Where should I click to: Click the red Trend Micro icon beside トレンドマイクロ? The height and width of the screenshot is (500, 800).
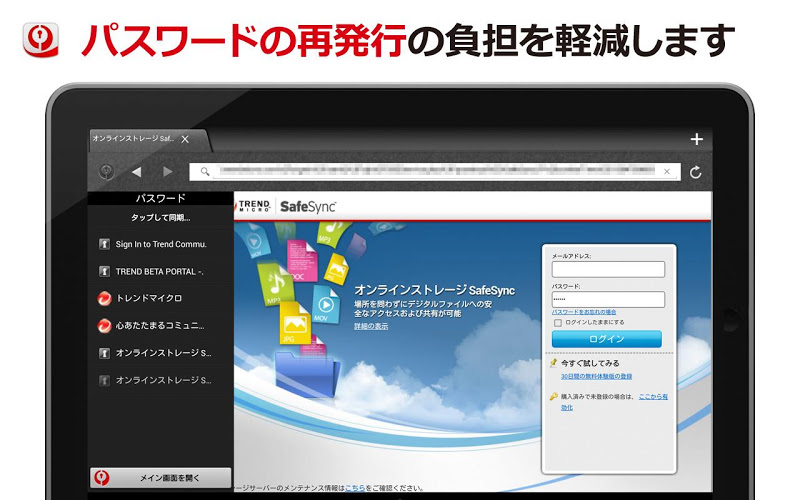(x=104, y=298)
